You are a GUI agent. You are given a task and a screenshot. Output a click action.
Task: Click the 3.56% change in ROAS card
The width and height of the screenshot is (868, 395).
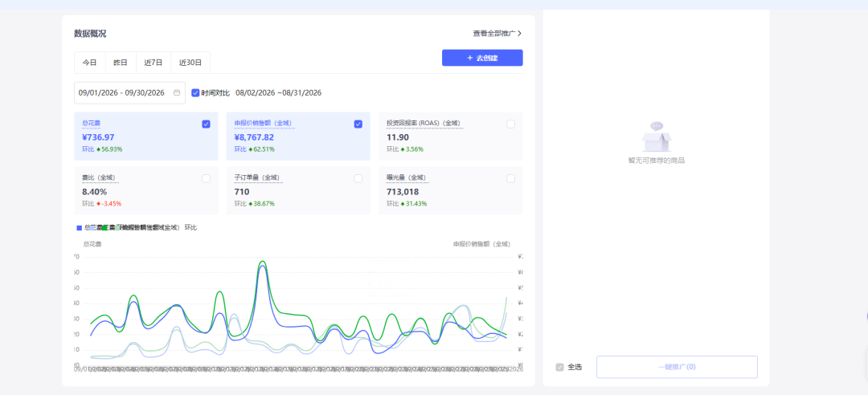[415, 149]
